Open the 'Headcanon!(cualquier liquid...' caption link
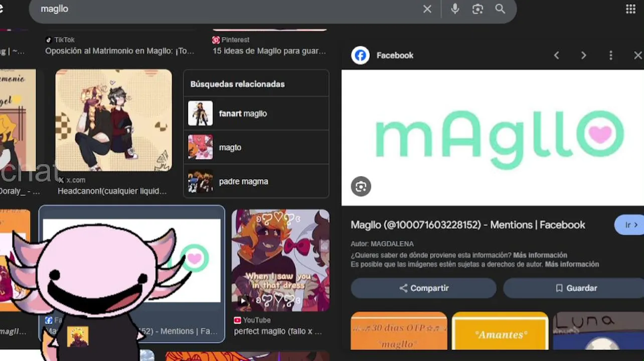The width and height of the screenshot is (644, 361). click(x=112, y=191)
